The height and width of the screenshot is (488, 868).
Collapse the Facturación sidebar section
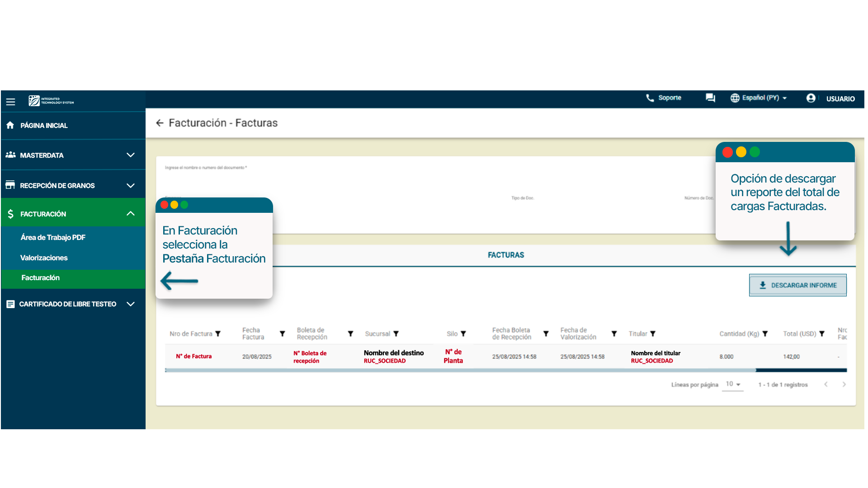[x=130, y=214]
